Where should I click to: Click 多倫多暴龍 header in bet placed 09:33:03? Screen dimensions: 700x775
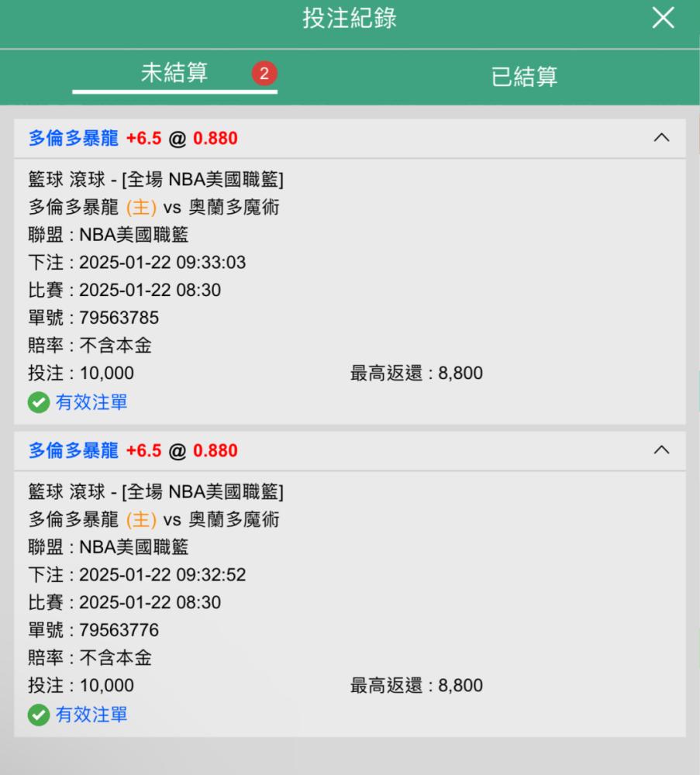tap(73, 138)
